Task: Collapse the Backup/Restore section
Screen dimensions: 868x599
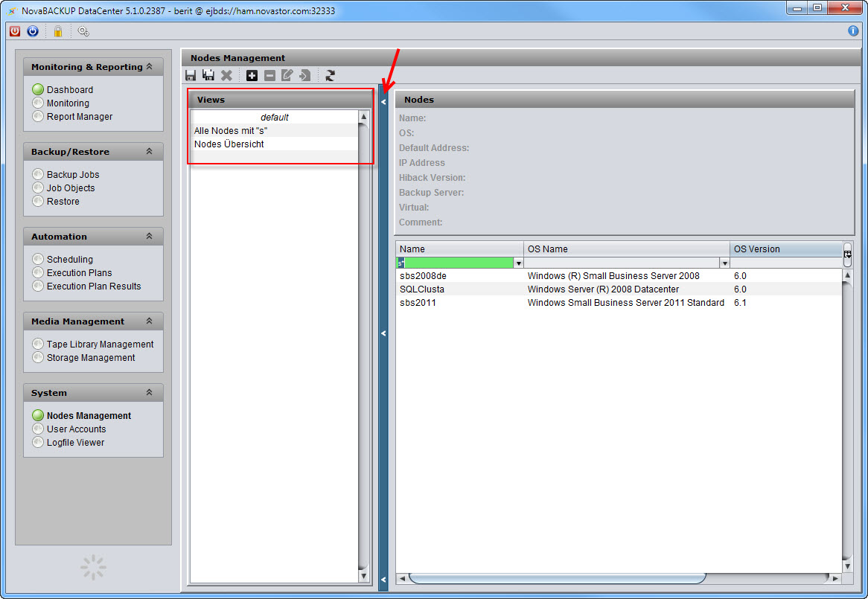Action: click(x=149, y=151)
